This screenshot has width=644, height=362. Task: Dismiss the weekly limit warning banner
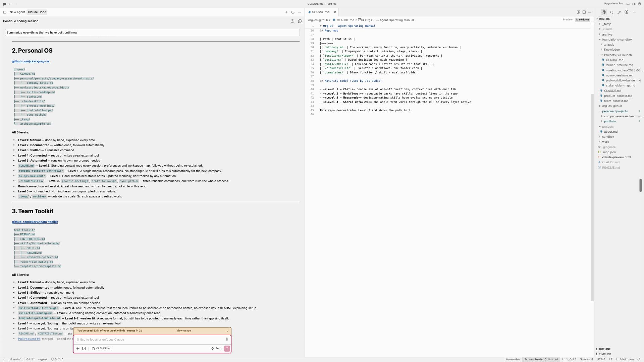tap(227, 331)
